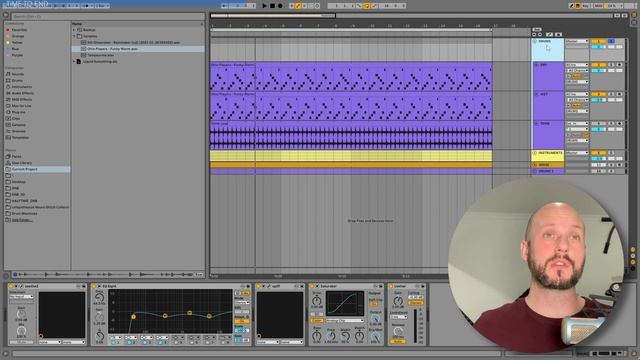
Task: Open the Instruments browser category
Action: [22, 87]
